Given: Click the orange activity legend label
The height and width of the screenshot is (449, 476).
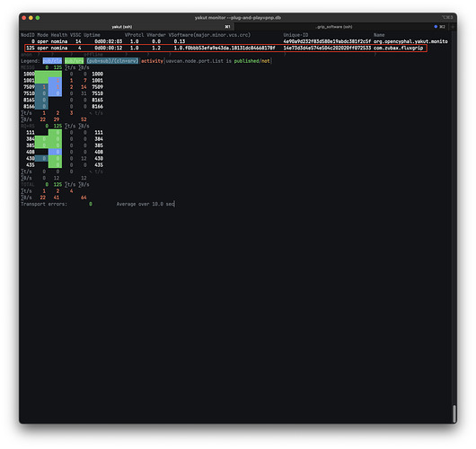Looking at the screenshot, I should 152,61.
